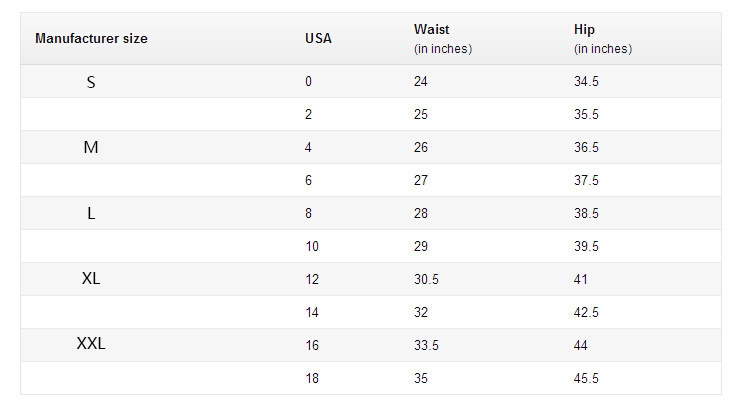The width and height of the screenshot is (734, 407).
Task: Click the waist value 33.5
Action: tap(426, 346)
